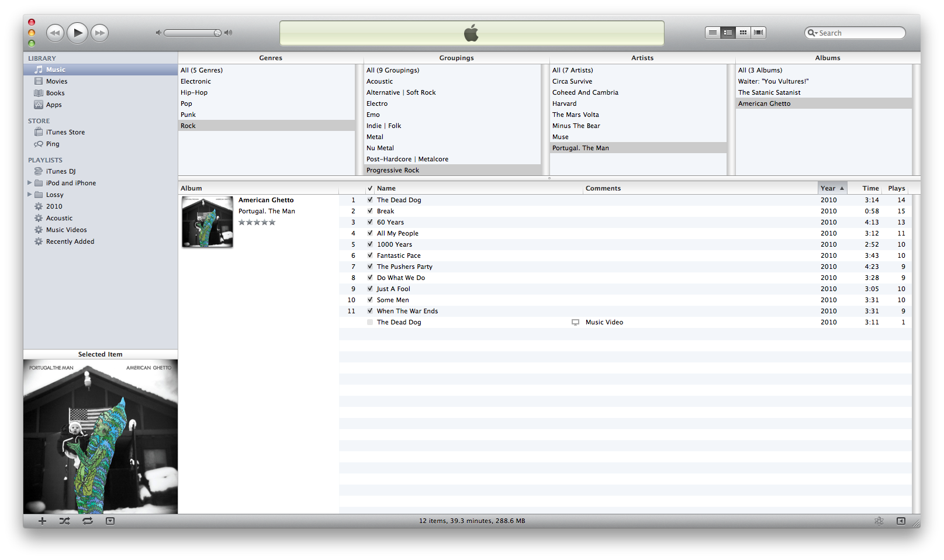Viewport: 944px width, 560px height.
Task: Select the Recently Added smart playlist
Action: (x=101, y=241)
